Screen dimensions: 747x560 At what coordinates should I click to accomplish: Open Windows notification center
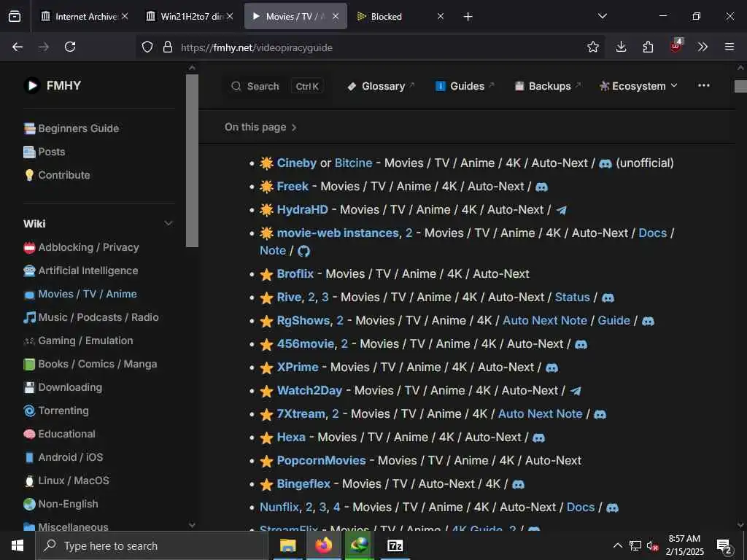pos(724,546)
